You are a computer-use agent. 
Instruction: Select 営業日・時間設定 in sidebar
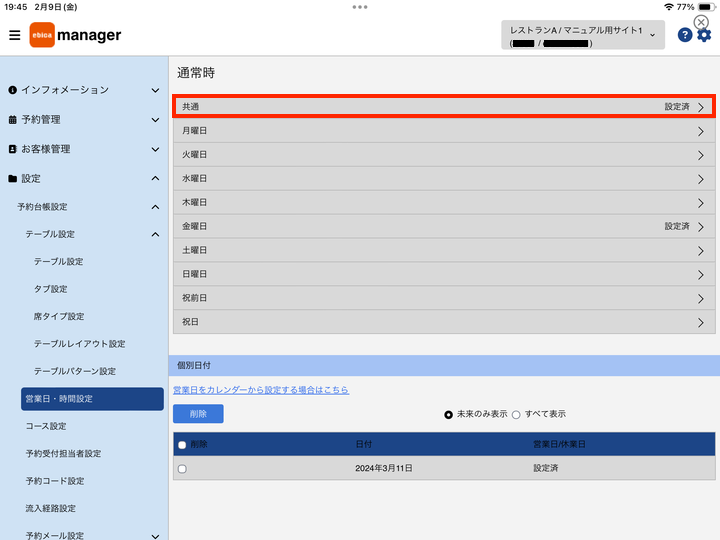(x=92, y=399)
